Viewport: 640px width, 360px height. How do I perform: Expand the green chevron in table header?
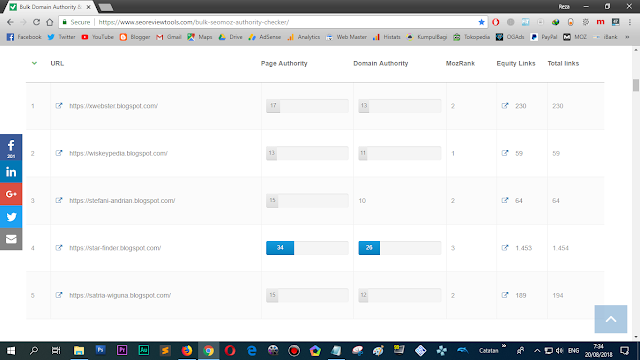click(x=34, y=63)
